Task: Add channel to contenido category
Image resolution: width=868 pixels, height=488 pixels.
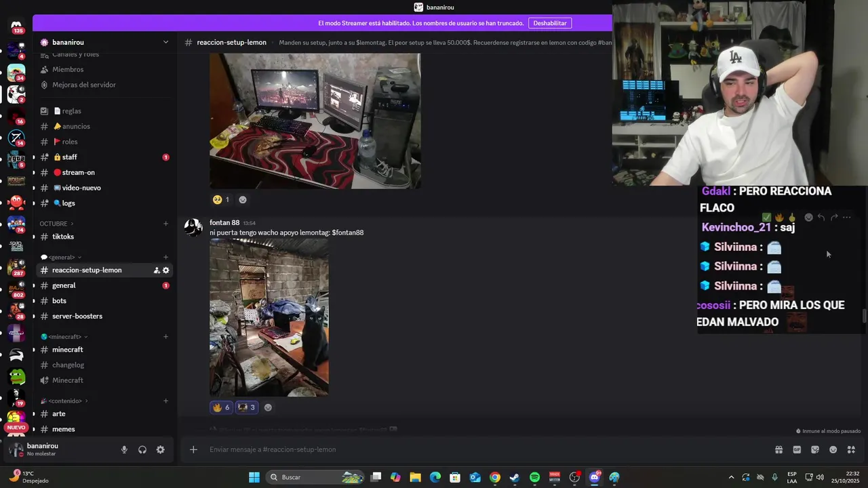Action: 165,401
